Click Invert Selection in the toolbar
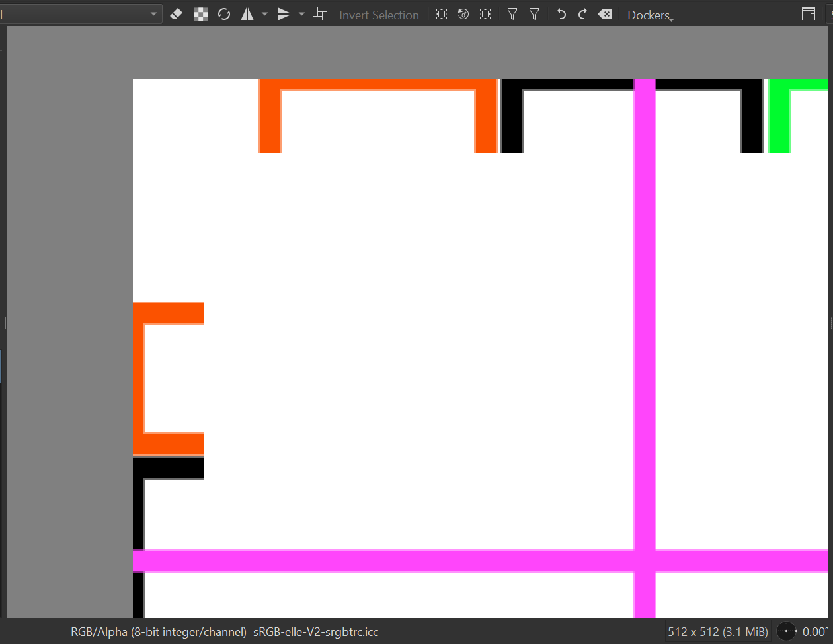The width and height of the screenshot is (833, 644). click(379, 15)
